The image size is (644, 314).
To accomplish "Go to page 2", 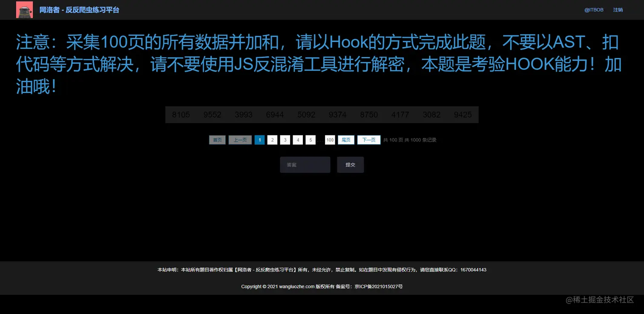I will (x=273, y=140).
